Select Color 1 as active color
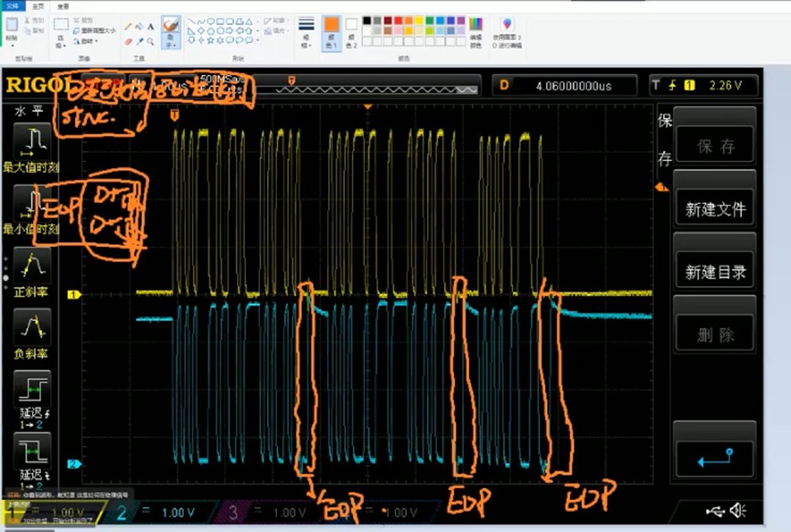This screenshot has height=532, width=791. 331,31
